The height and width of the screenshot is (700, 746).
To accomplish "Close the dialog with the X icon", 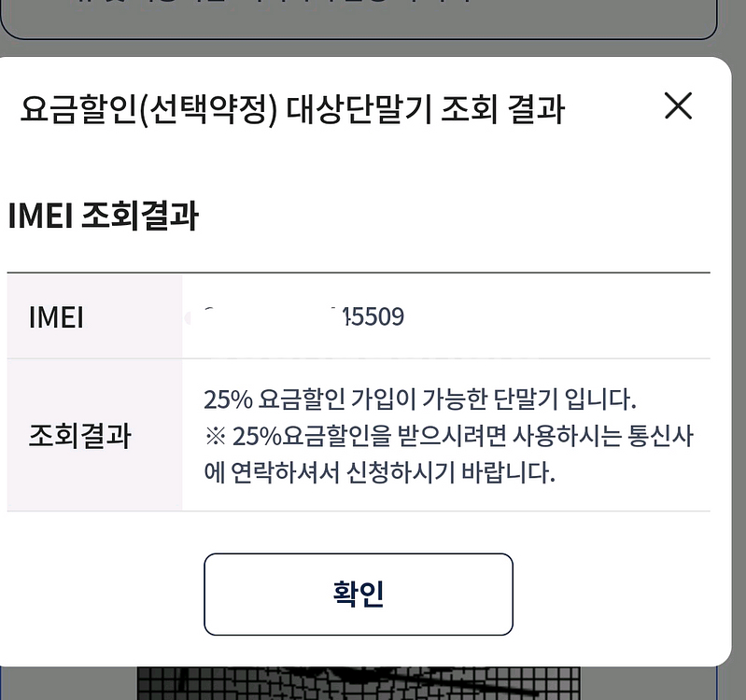I will point(678,107).
